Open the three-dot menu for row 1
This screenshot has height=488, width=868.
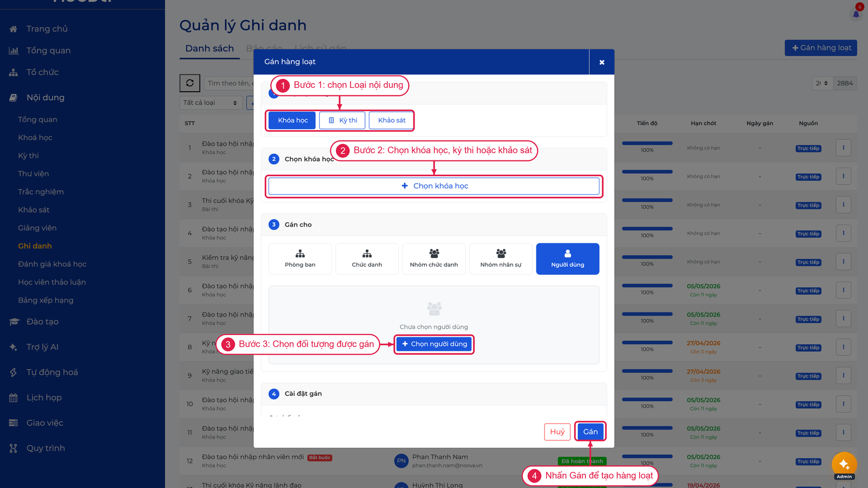844,147
